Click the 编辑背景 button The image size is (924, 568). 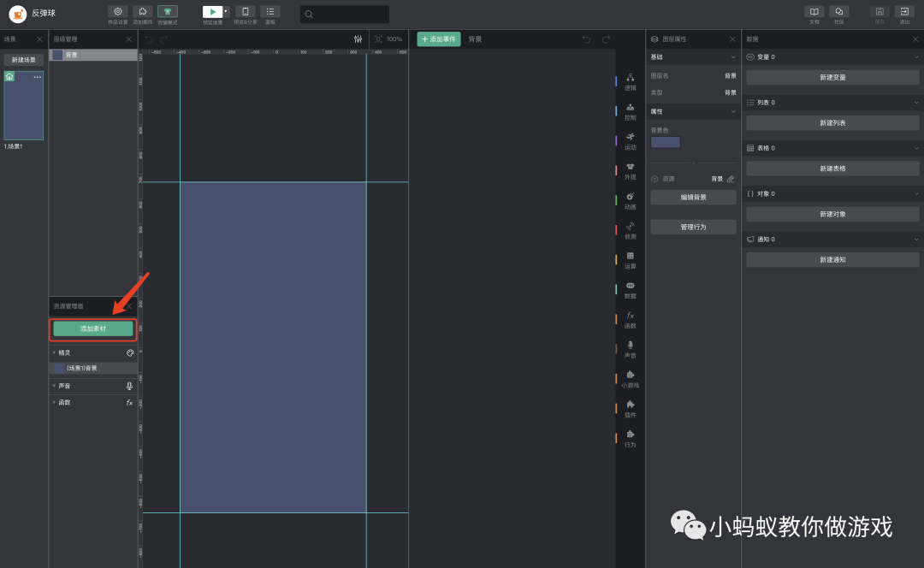[694, 198]
